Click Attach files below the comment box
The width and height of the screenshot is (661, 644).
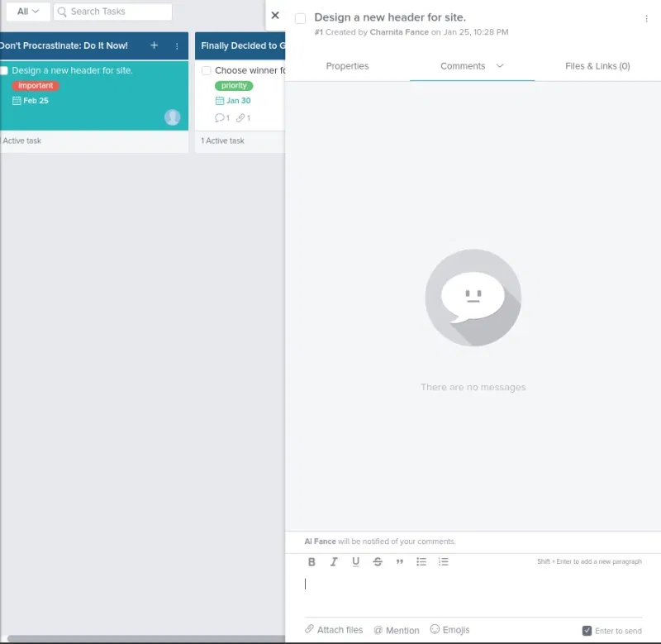click(x=334, y=630)
